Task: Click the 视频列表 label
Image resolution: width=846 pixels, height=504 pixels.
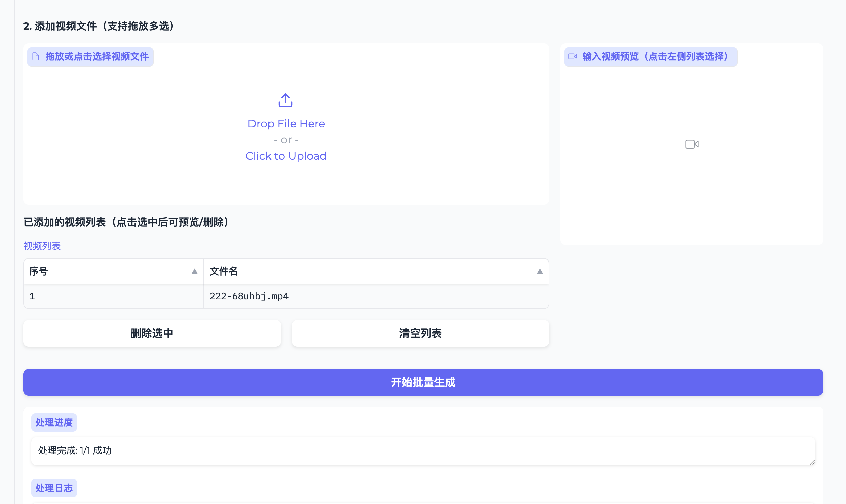Action: [x=42, y=246]
